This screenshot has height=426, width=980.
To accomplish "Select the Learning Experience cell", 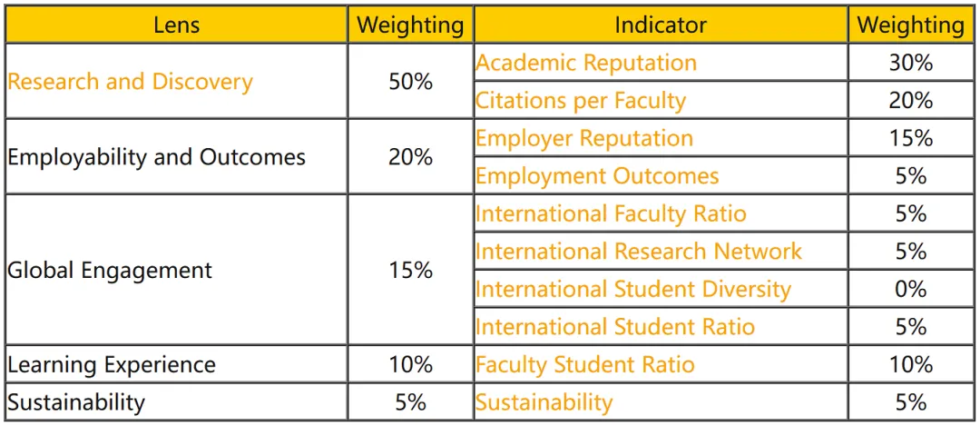I will 177,364.
